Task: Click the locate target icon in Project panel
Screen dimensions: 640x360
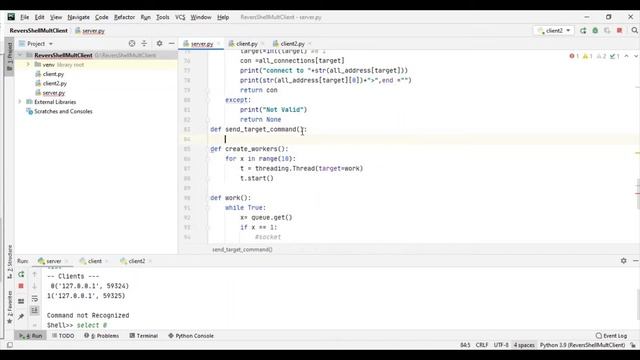Action: point(132,43)
